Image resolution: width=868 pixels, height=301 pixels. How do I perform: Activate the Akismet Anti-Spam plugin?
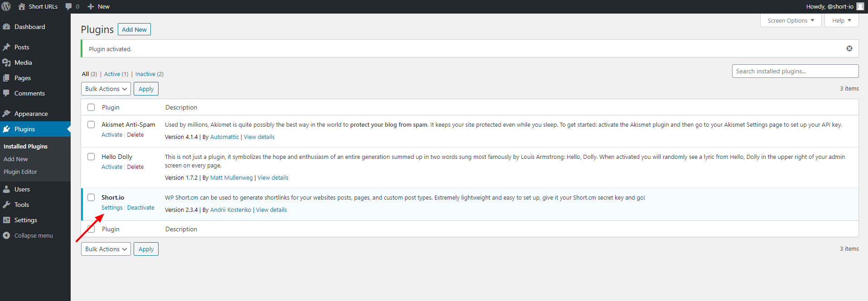112,135
